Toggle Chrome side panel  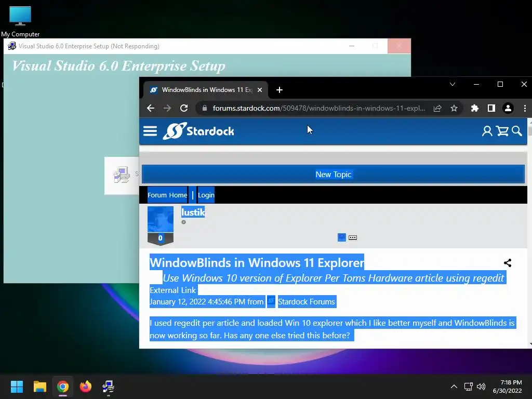coord(491,108)
